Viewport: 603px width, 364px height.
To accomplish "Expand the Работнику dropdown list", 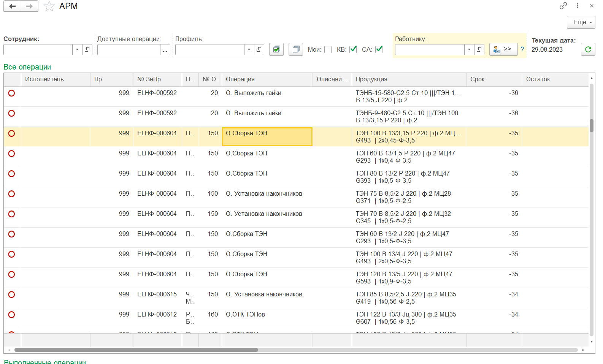I will click(469, 50).
